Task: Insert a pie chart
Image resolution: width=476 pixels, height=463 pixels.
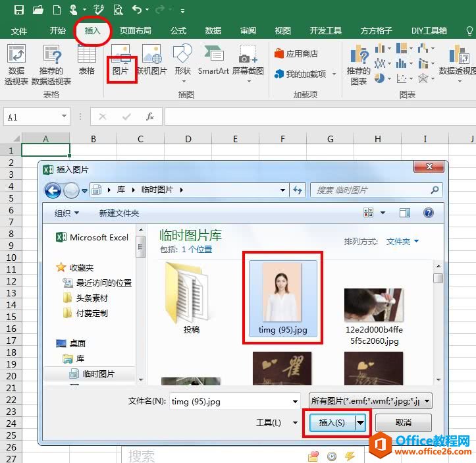Action: 379,78
